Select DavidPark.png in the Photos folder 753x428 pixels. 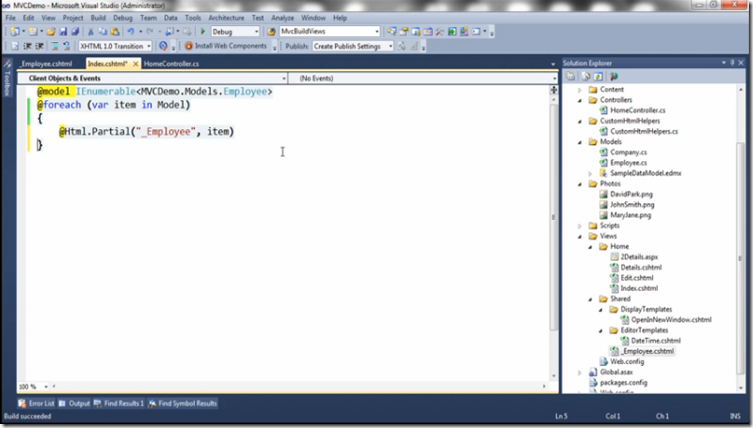[631, 194]
